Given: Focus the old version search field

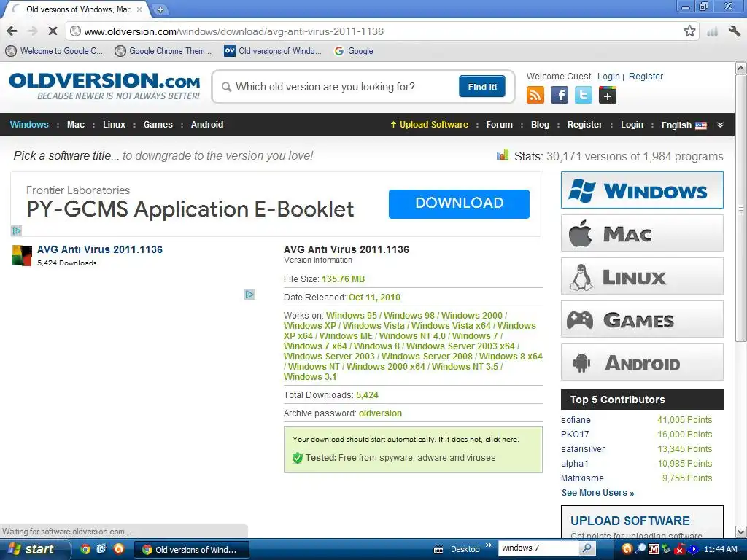Looking at the screenshot, I should coord(338,87).
